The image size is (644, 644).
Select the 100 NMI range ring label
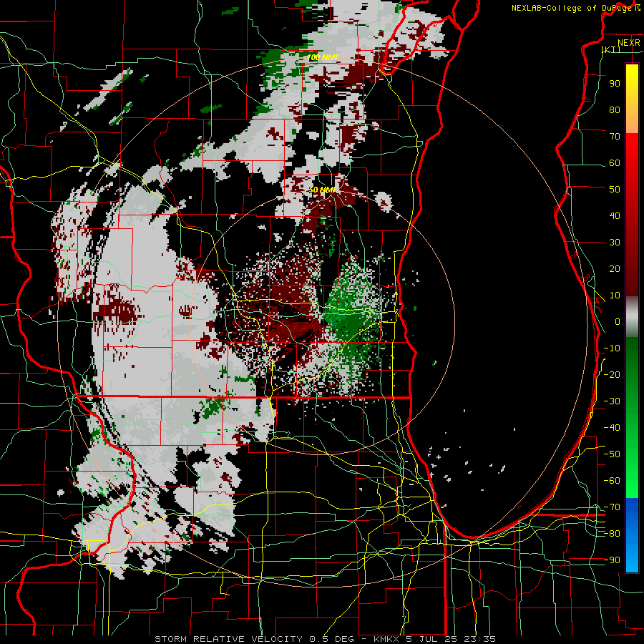coord(322,57)
